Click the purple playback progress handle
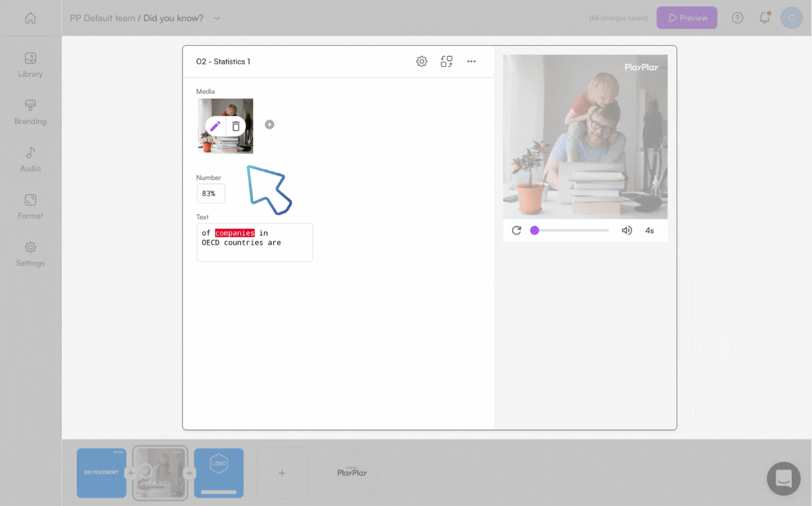The image size is (812, 506). pos(534,230)
